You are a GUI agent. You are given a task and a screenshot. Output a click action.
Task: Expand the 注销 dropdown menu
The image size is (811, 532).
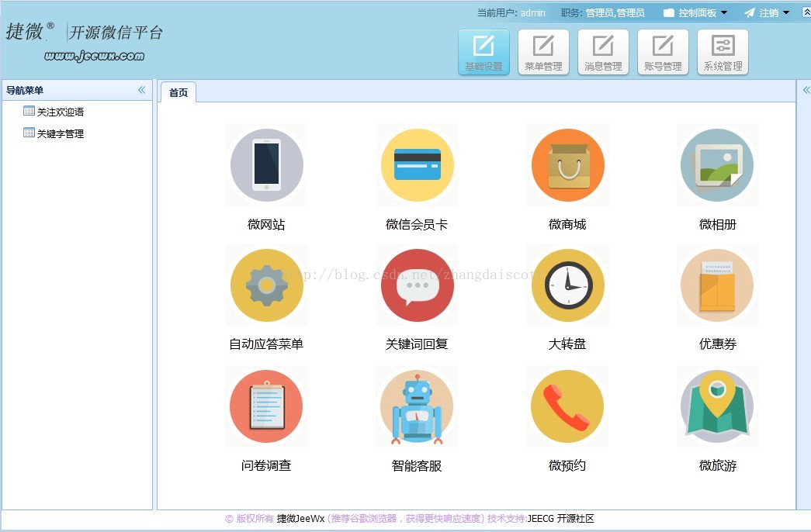pyautogui.click(x=767, y=13)
